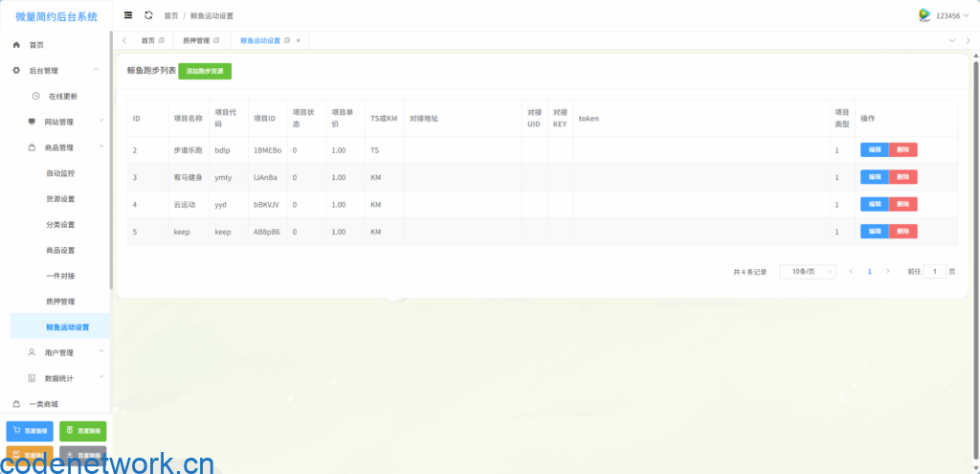Toggle the sidebar collapse hamburger icon
The image size is (980, 474).
click(128, 15)
